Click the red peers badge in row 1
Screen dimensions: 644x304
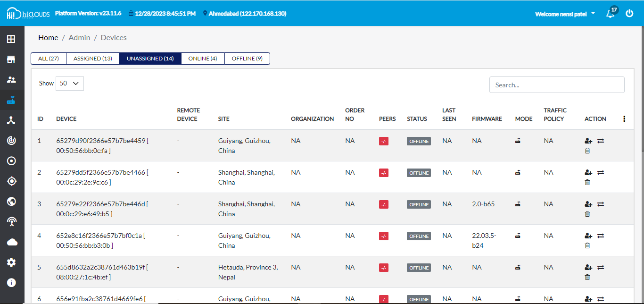[x=384, y=141]
